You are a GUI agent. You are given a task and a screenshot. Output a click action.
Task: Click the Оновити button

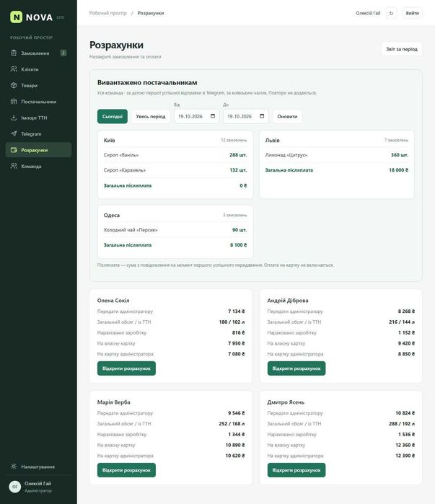(x=287, y=116)
